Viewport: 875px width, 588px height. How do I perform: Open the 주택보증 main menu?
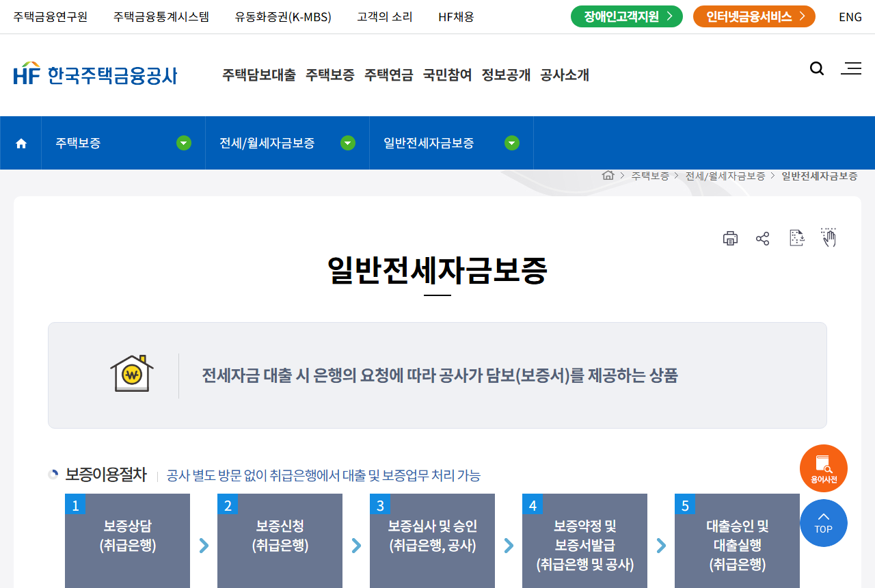coord(330,75)
